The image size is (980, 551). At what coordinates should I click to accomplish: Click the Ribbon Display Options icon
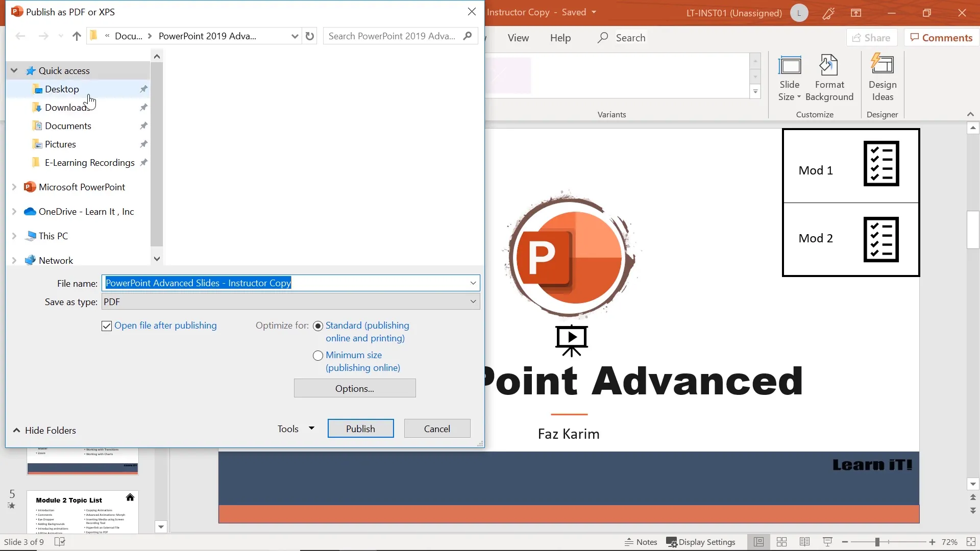[856, 13]
